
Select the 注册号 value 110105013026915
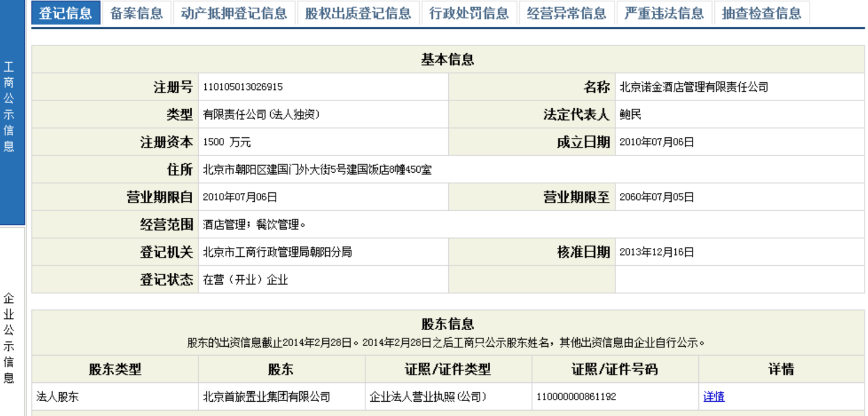[x=242, y=86]
